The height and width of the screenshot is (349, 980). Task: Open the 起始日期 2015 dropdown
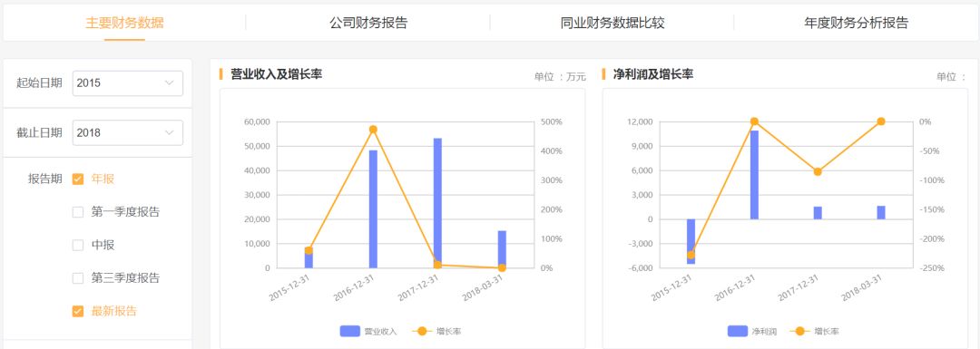coord(128,83)
